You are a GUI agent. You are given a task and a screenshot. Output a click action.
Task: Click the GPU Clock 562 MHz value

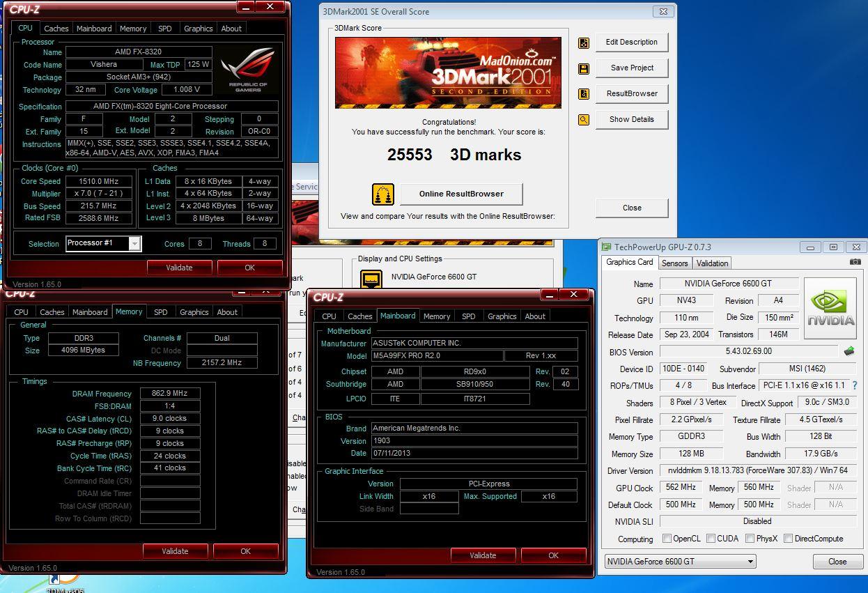(681, 488)
